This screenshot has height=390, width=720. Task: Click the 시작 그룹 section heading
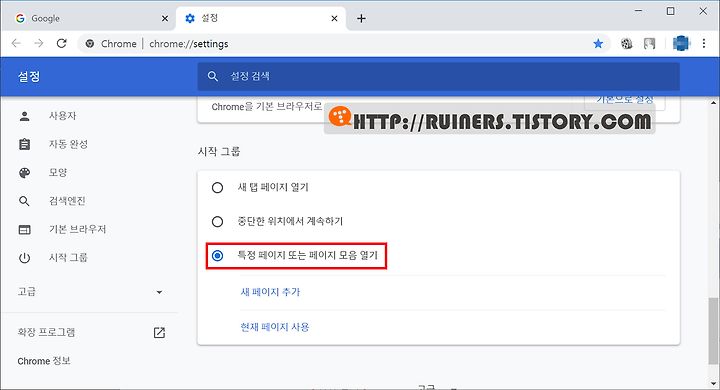pyautogui.click(x=219, y=152)
